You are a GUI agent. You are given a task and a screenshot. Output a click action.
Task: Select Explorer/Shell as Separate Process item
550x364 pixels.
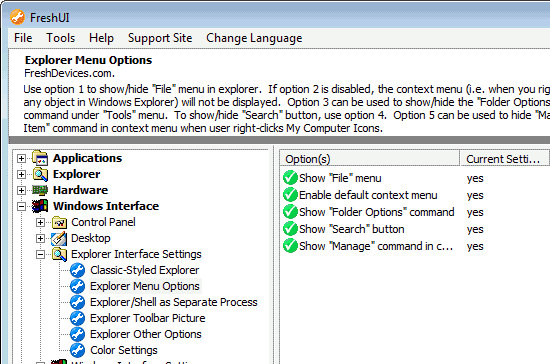coord(174,302)
